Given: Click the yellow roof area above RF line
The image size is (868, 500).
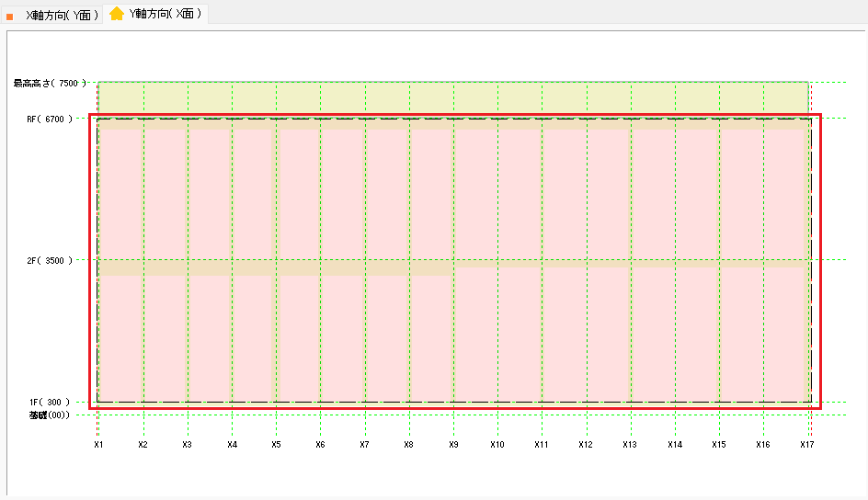Looking at the screenshot, I should coord(452,97).
